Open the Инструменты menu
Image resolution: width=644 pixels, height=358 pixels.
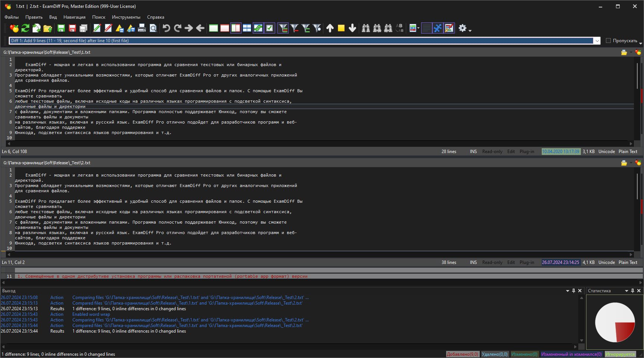point(126,17)
